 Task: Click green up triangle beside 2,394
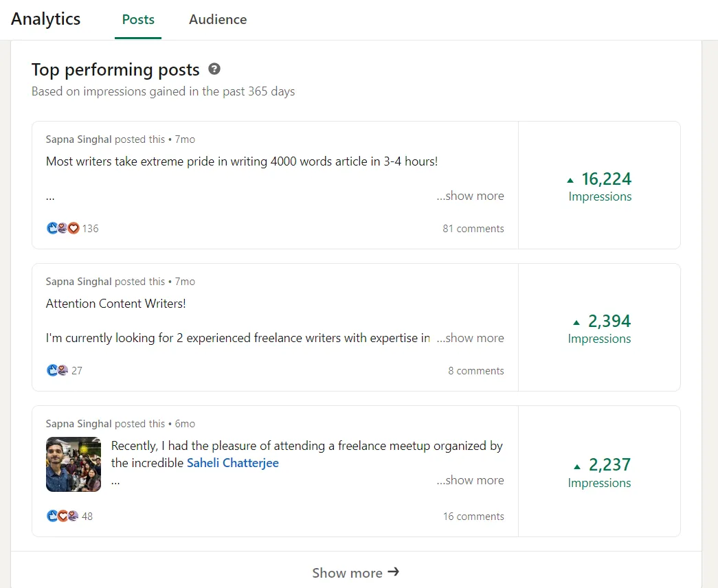coord(576,323)
